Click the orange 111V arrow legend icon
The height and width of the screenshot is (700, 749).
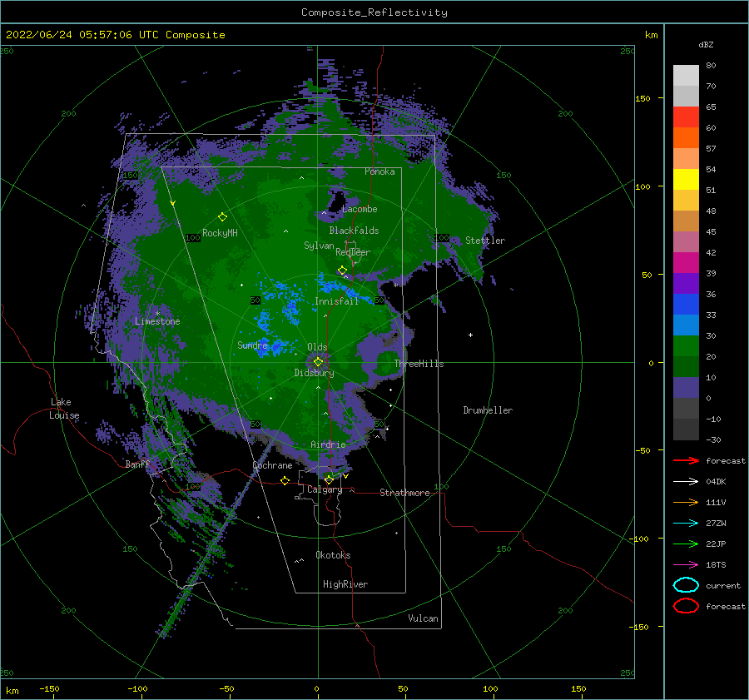[x=686, y=502]
